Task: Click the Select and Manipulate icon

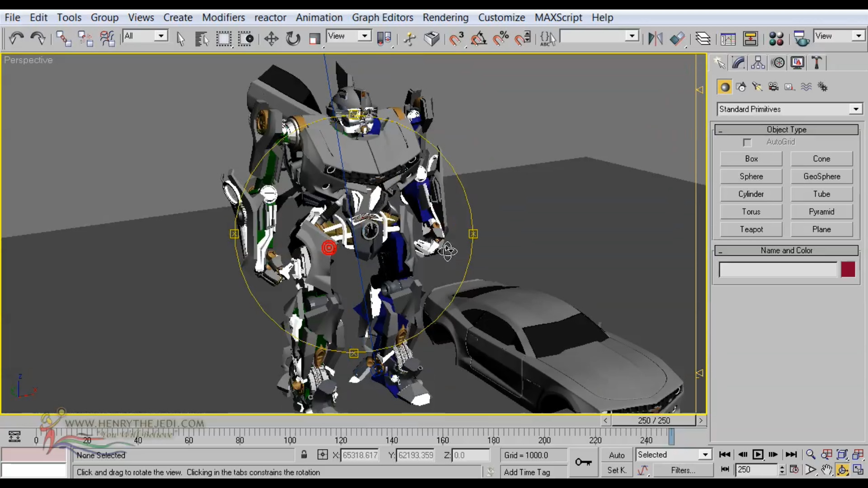Action: click(410, 39)
